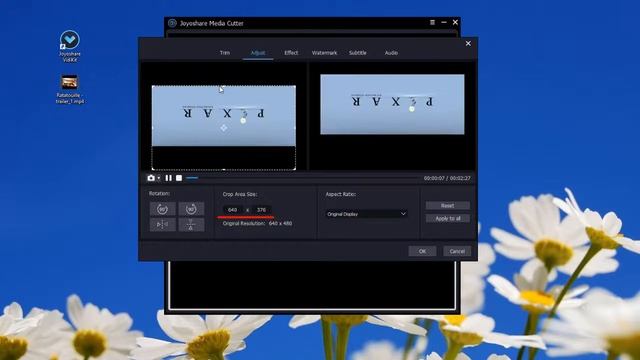
Task: Flip video vertically
Action: [x=191, y=224]
